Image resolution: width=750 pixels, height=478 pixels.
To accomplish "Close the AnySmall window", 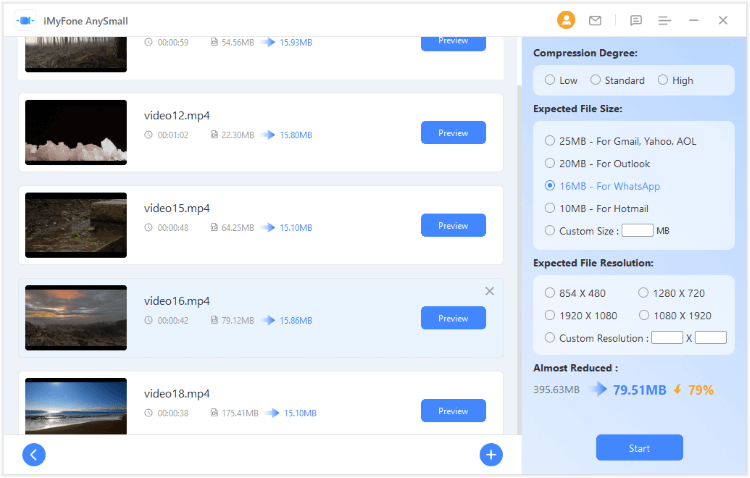I will click(x=723, y=20).
